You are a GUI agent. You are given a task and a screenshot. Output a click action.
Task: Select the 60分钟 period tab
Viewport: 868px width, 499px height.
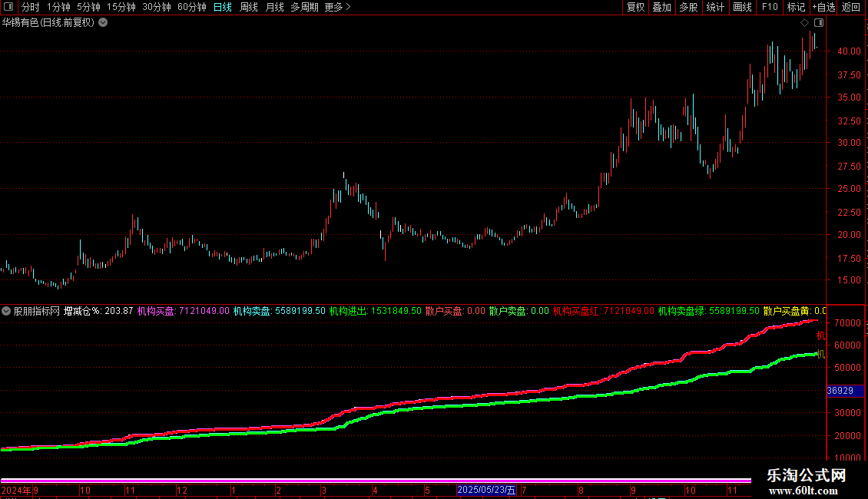(x=191, y=7)
